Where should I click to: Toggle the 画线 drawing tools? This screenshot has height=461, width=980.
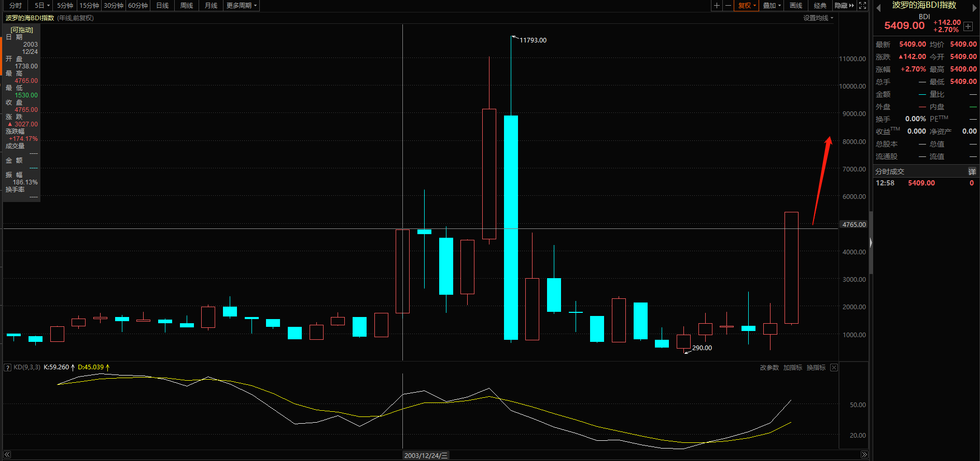pos(796,6)
